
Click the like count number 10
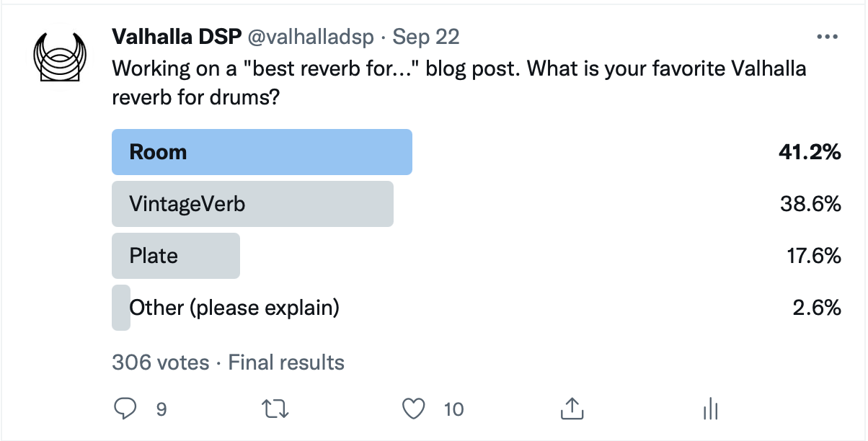tap(453, 410)
